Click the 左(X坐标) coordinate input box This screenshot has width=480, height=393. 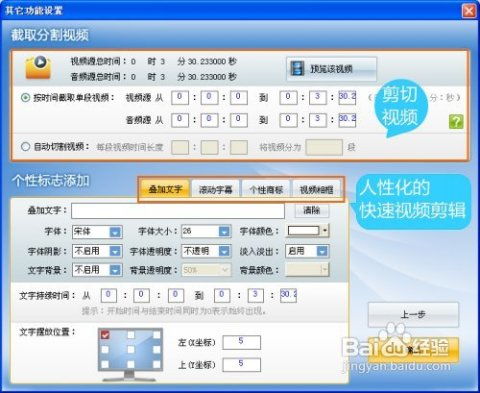point(241,342)
